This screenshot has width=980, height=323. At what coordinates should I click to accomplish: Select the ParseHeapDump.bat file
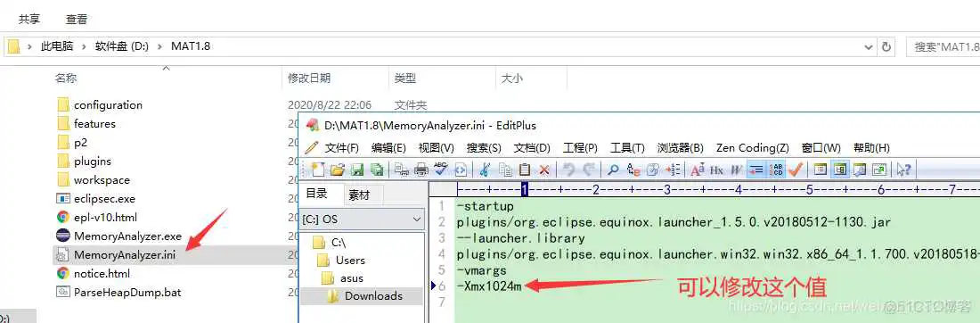tap(118, 293)
